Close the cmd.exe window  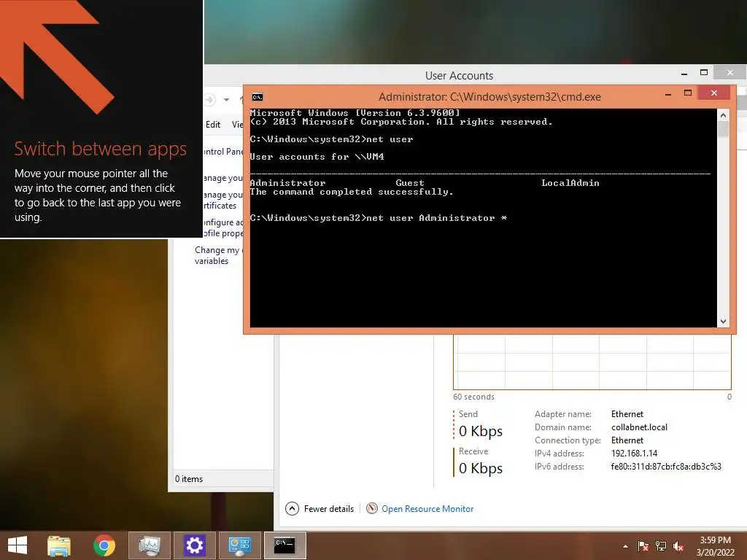(x=713, y=93)
